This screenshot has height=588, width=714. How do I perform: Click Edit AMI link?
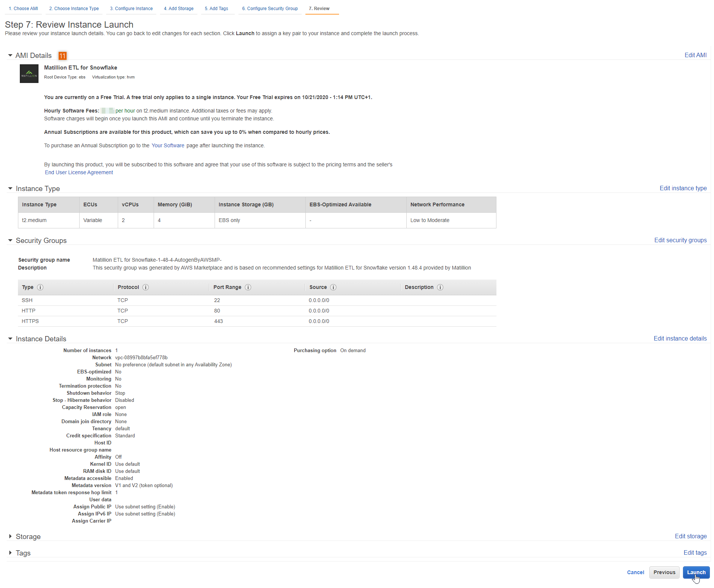[x=695, y=55]
